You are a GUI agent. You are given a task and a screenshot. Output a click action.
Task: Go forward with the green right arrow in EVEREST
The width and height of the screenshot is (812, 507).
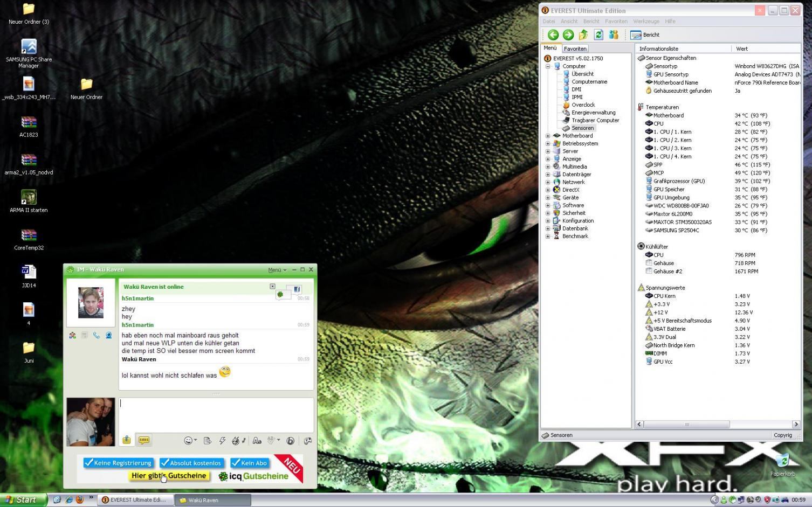click(x=568, y=34)
